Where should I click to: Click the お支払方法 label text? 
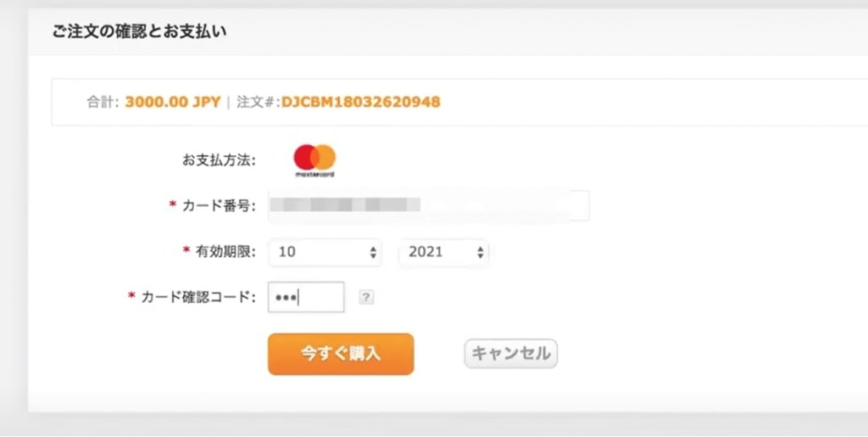[x=219, y=160]
